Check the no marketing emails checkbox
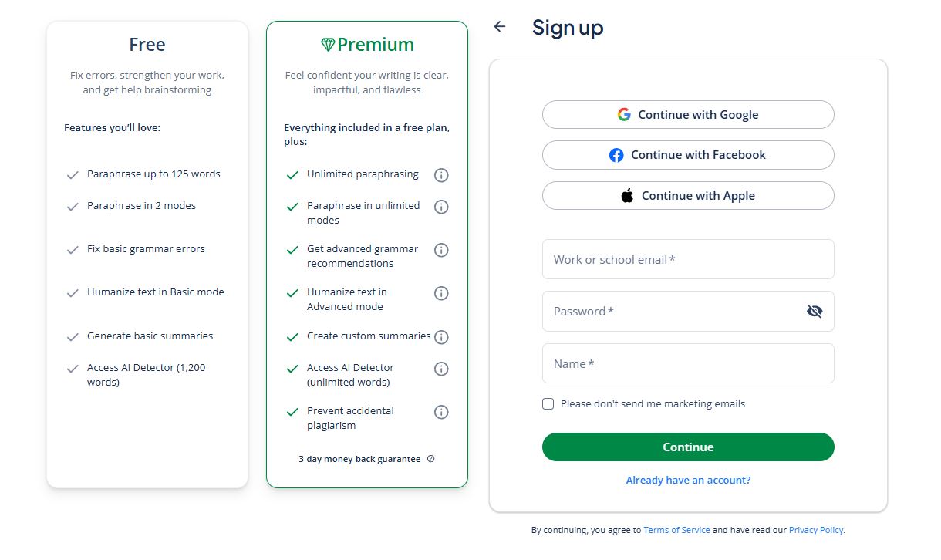The width and height of the screenshot is (941, 560). pos(548,404)
